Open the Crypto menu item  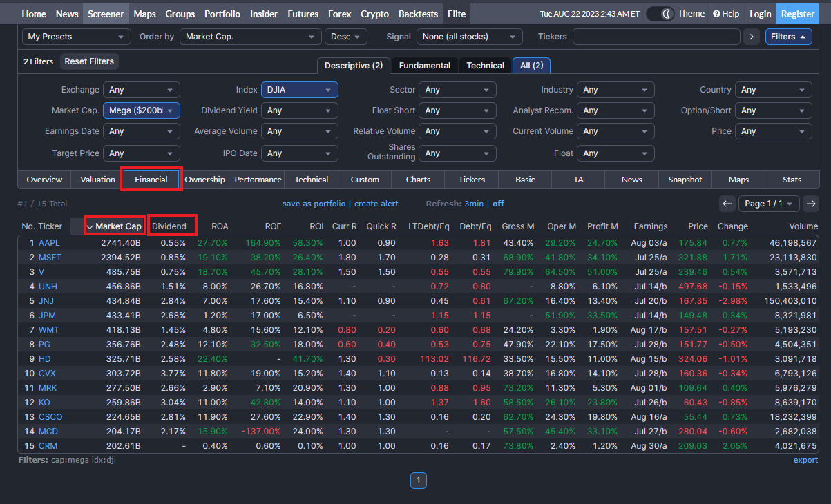coord(375,14)
